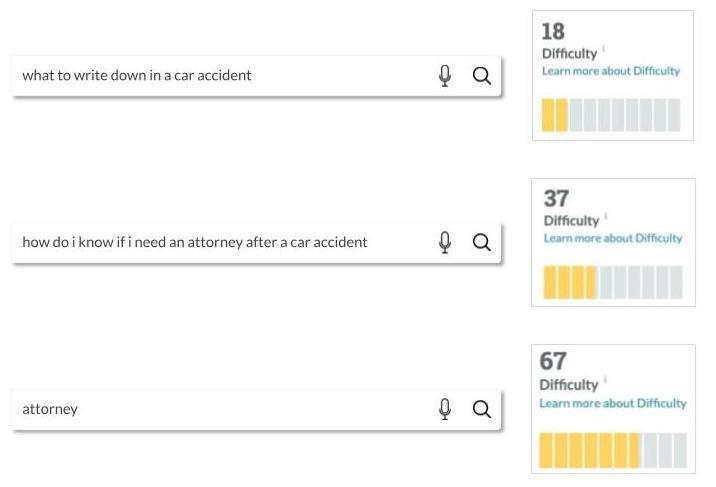
Task: Open 'Learn more about Difficulty' under score 37
Action: 612,238
